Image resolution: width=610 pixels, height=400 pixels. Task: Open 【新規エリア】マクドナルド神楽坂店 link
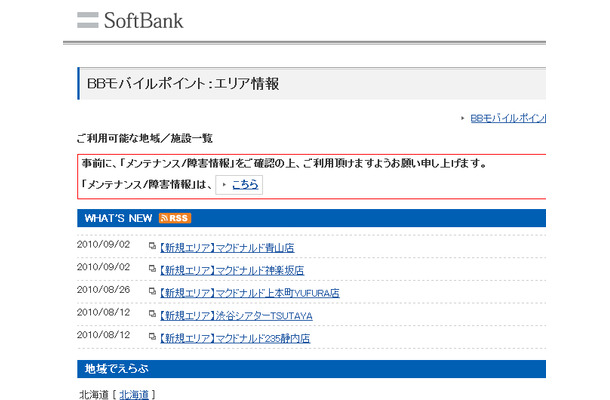(x=232, y=270)
